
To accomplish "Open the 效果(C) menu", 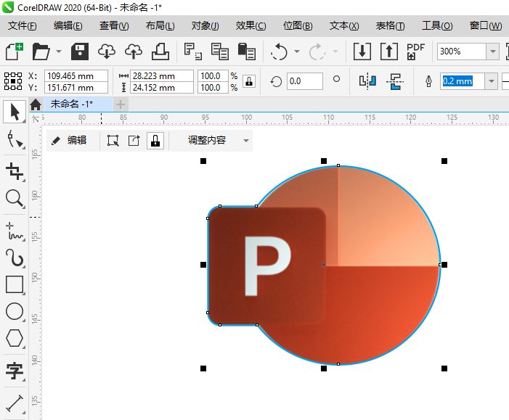I will (x=251, y=25).
